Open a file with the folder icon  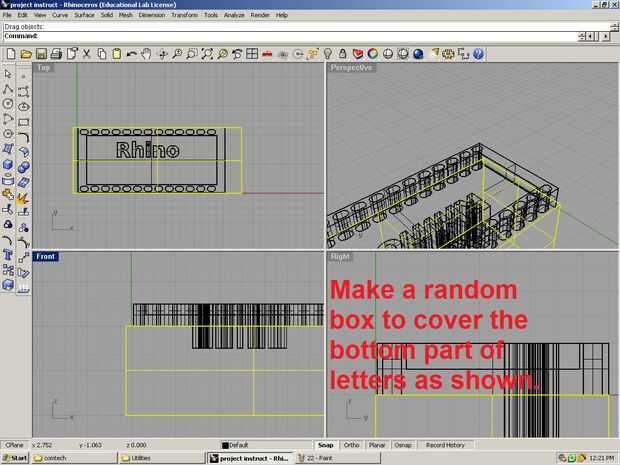[x=26, y=54]
